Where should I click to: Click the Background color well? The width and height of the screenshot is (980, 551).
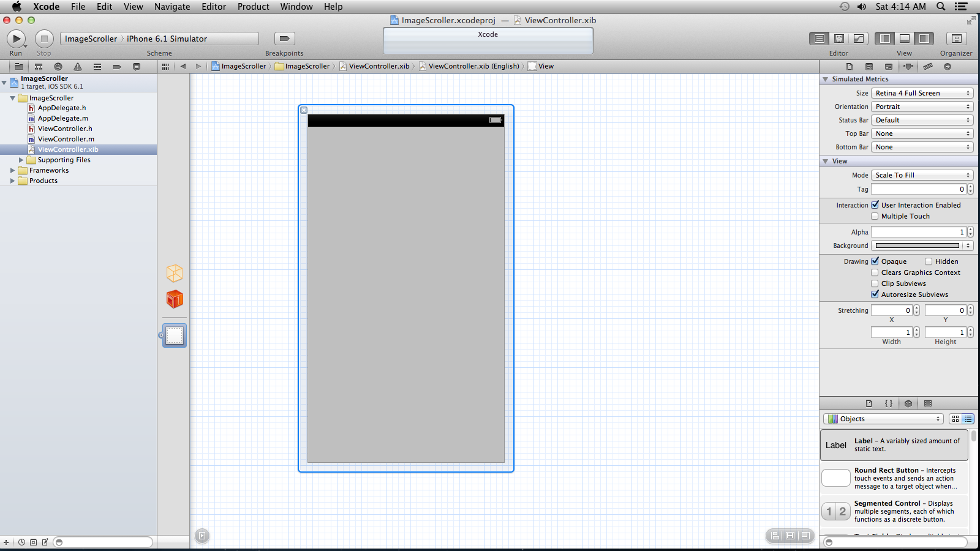[917, 246]
